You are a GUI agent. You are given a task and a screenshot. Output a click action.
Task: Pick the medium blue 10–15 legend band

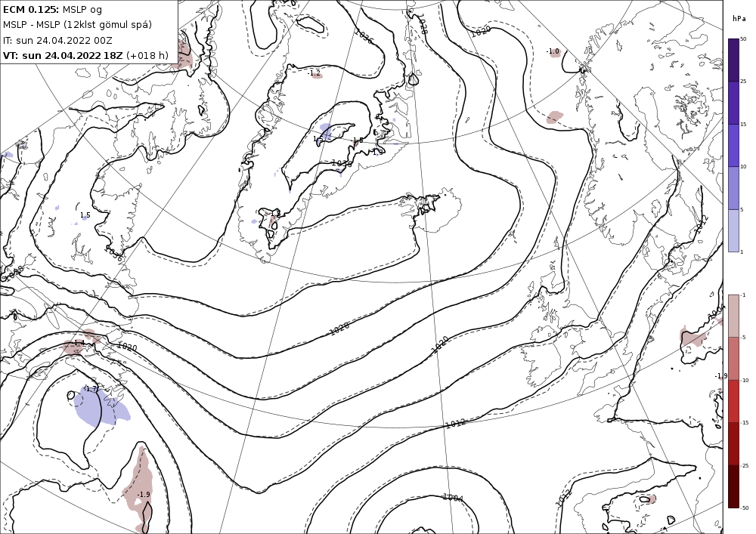[733, 146]
